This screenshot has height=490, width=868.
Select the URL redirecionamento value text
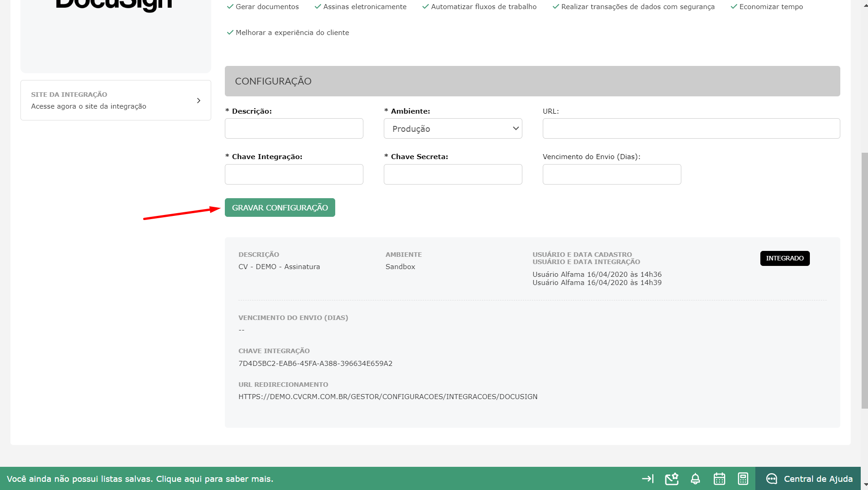pyautogui.click(x=388, y=397)
